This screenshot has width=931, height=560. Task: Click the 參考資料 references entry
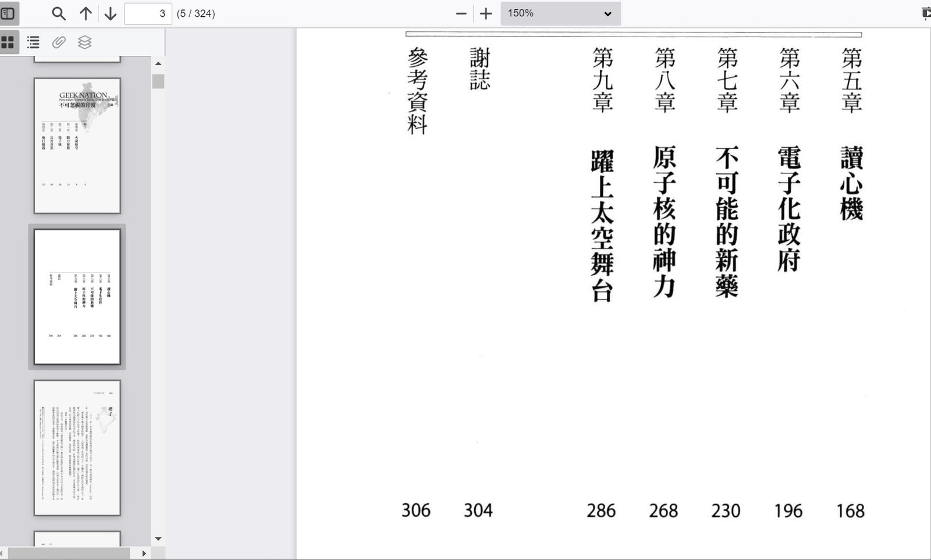tap(418, 91)
